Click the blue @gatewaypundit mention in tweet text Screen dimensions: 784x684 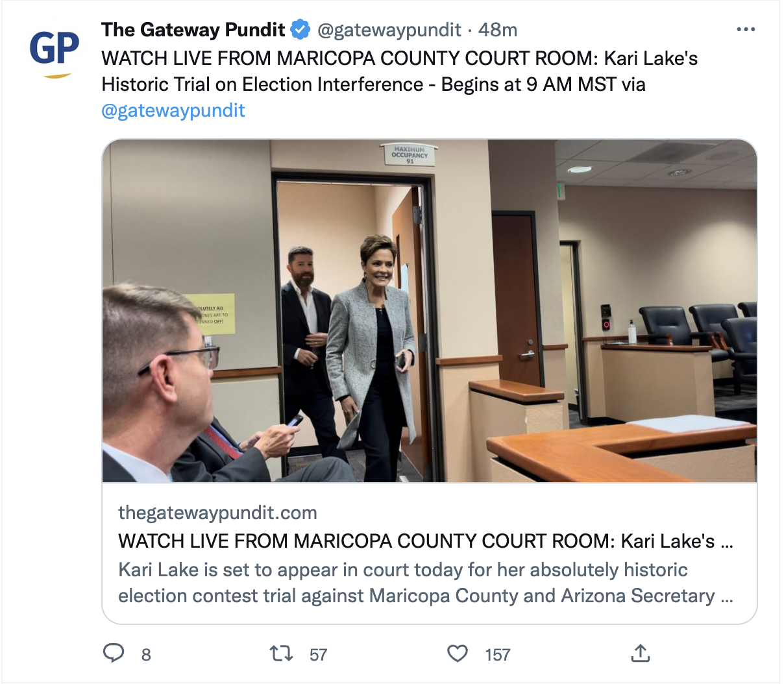pyautogui.click(x=173, y=110)
